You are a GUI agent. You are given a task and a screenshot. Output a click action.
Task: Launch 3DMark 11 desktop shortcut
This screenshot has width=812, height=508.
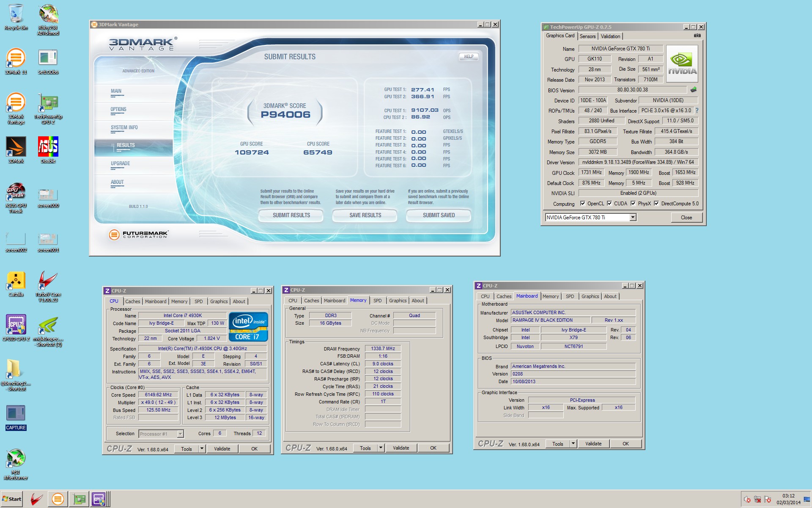[x=16, y=61]
